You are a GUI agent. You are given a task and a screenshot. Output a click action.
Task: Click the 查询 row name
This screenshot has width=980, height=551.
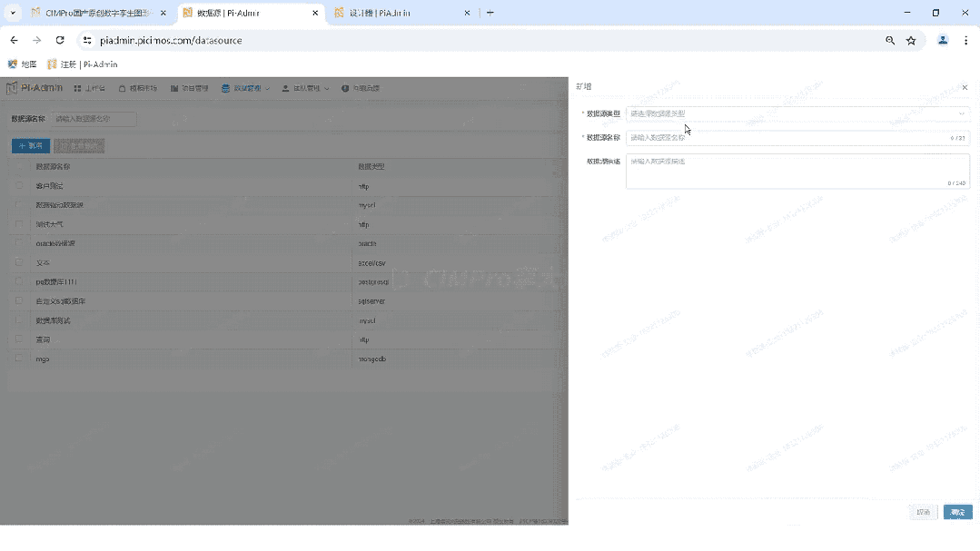click(x=43, y=339)
